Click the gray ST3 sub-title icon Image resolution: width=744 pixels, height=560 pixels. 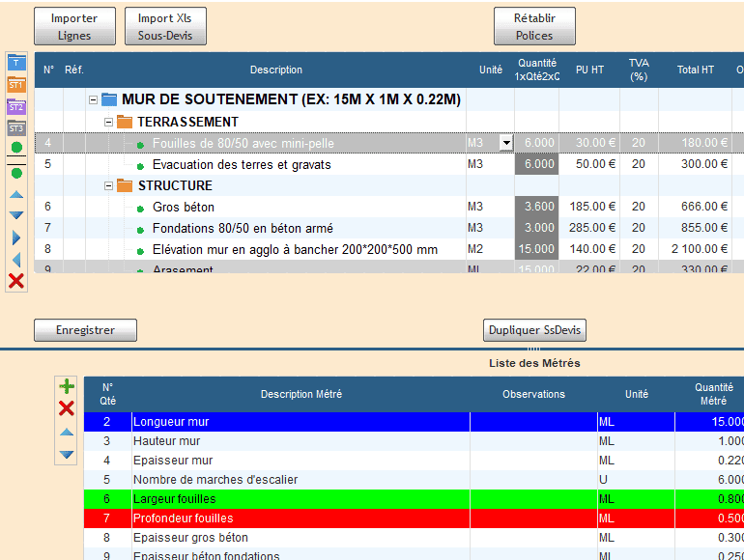click(x=16, y=127)
